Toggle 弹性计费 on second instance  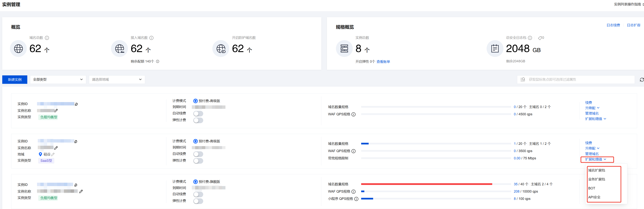(x=198, y=161)
